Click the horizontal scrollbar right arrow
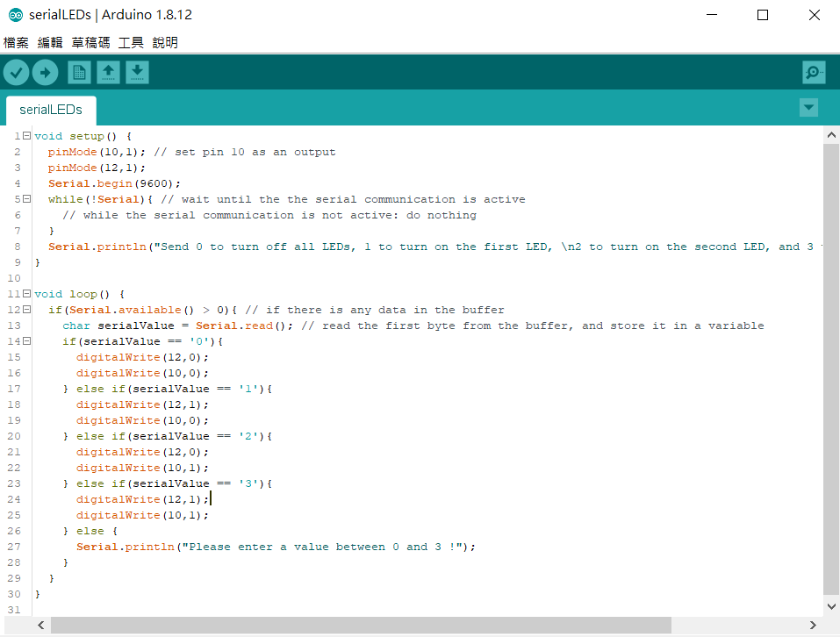The width and height of the screenshot is (840, 637). (814, 626)
